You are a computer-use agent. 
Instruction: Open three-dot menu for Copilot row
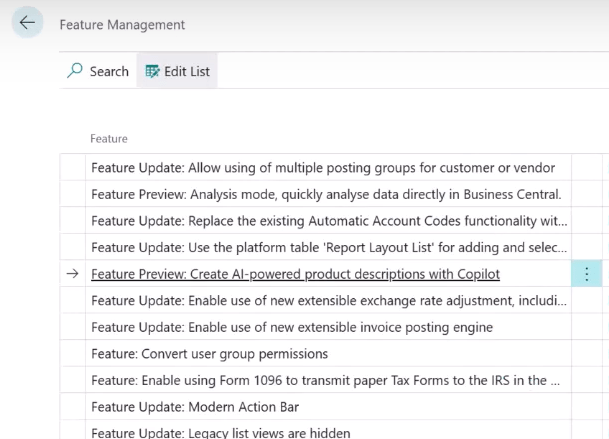click(586, 274)
